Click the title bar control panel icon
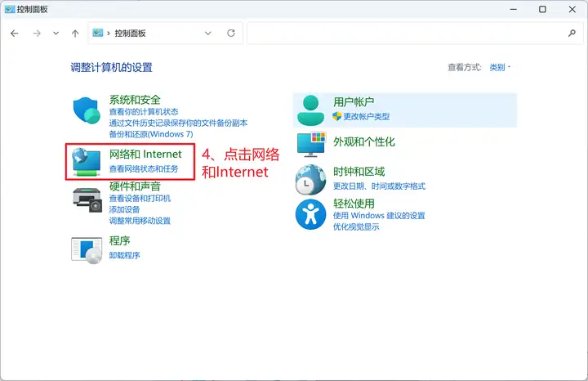Screen dimensions: 588x381 click(10, 9)
